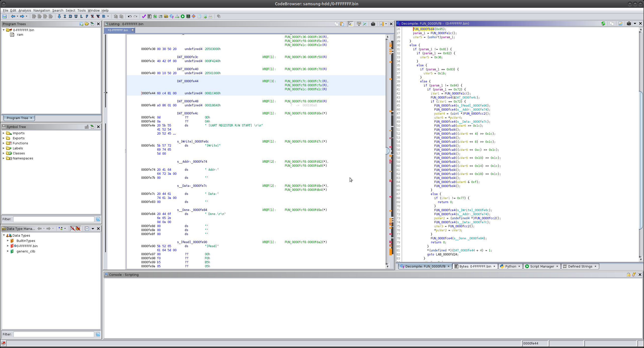Click Listing paste clipboard icon
Viewport: 644px width, 348px height.
coord(342,24)
